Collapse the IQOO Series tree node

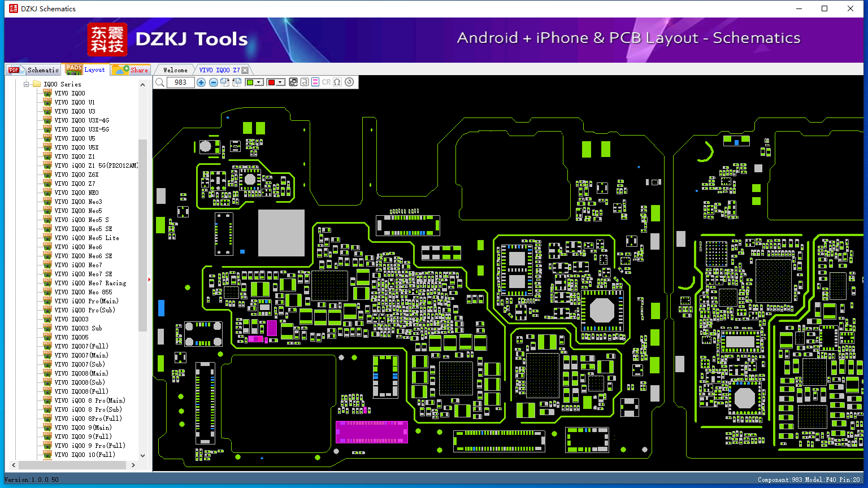pyautogui.click(x=26, y=84)
